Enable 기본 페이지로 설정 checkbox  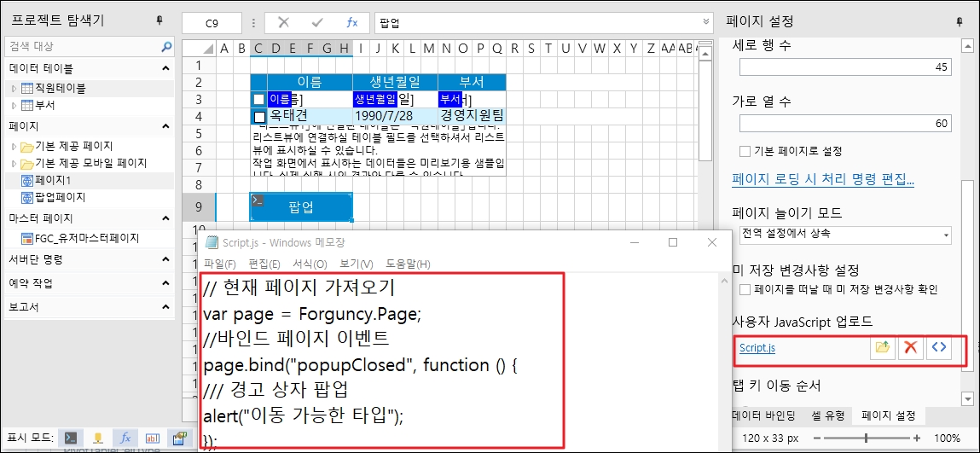[x=745, y=151]
